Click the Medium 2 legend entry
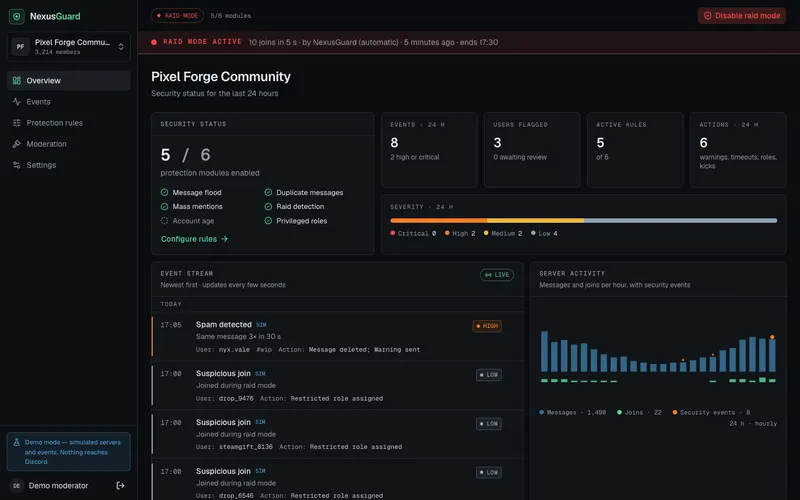The image size is (800, 500). click(x=503, y=233)
